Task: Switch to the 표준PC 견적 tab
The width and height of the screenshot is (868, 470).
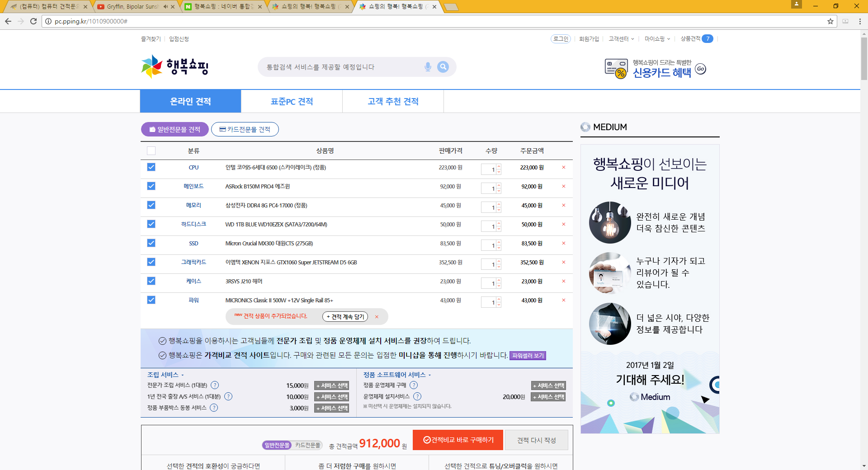Action: point(292,101)
